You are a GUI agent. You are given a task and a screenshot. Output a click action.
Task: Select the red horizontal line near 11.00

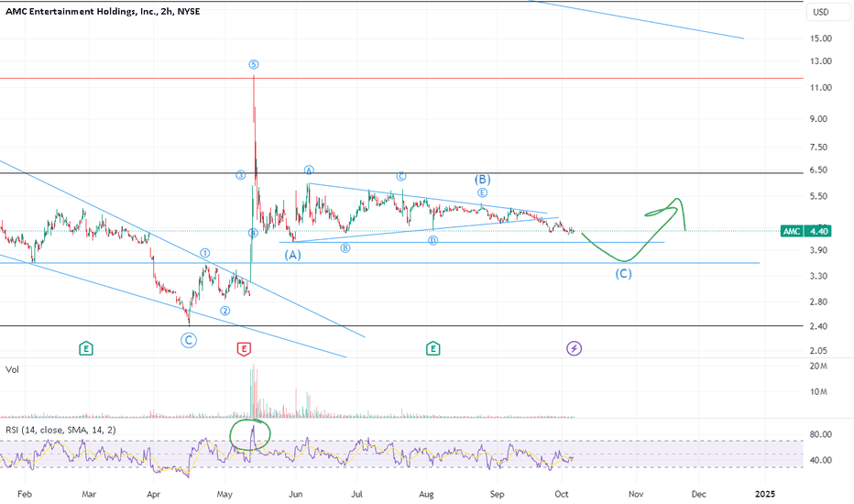[401, 78]
